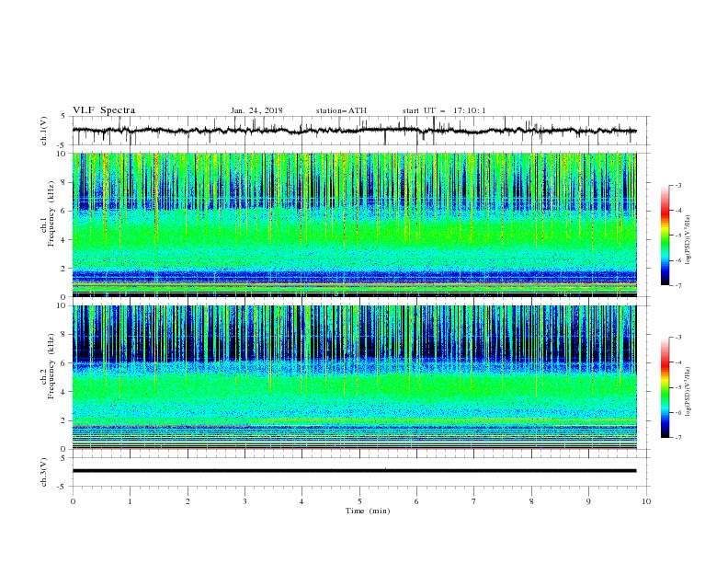This screenshot has height=563, width=728.
Task: Click inside the ch.1 spectrogram panel
Action: 354,224
